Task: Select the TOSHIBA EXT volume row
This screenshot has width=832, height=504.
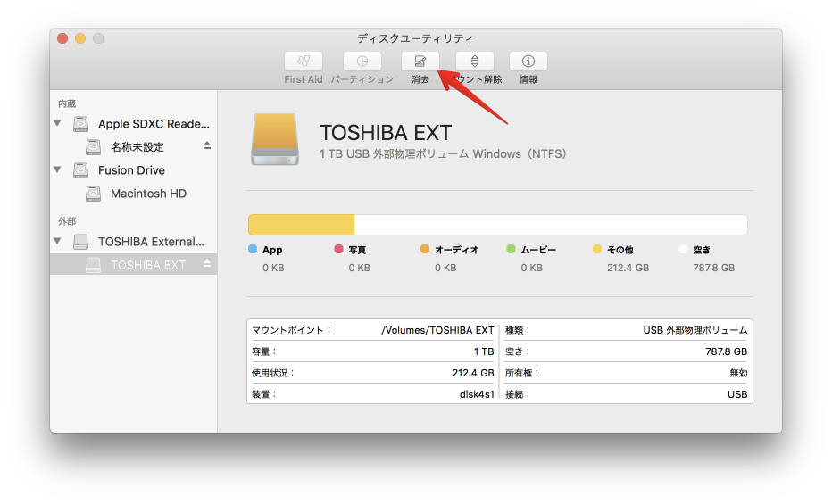Action: (x=133, y=264)
